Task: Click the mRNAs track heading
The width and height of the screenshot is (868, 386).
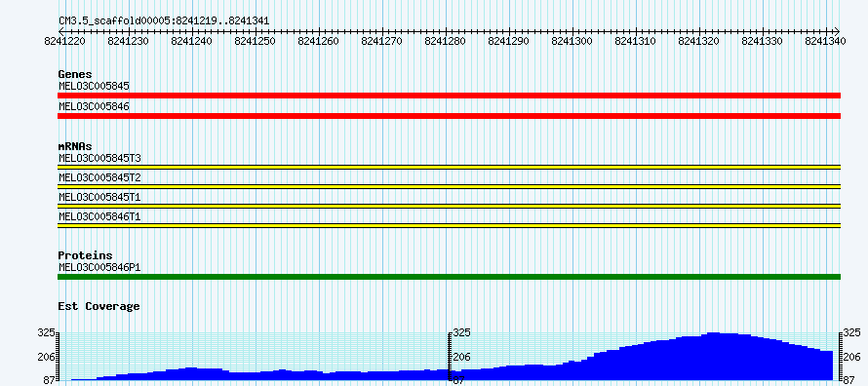Action: (75, 146)
